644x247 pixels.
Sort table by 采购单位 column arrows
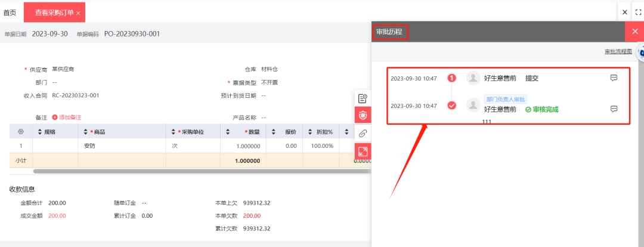(x=174, y=132)
